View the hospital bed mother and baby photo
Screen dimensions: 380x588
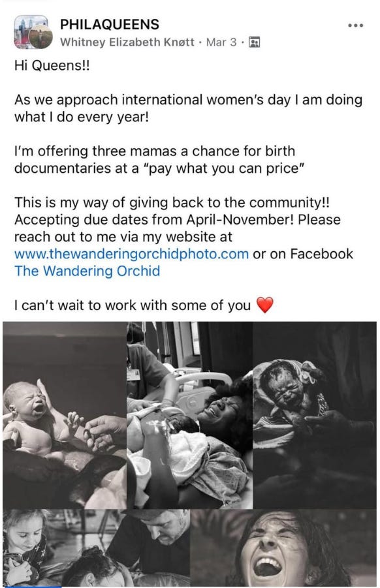190,415
